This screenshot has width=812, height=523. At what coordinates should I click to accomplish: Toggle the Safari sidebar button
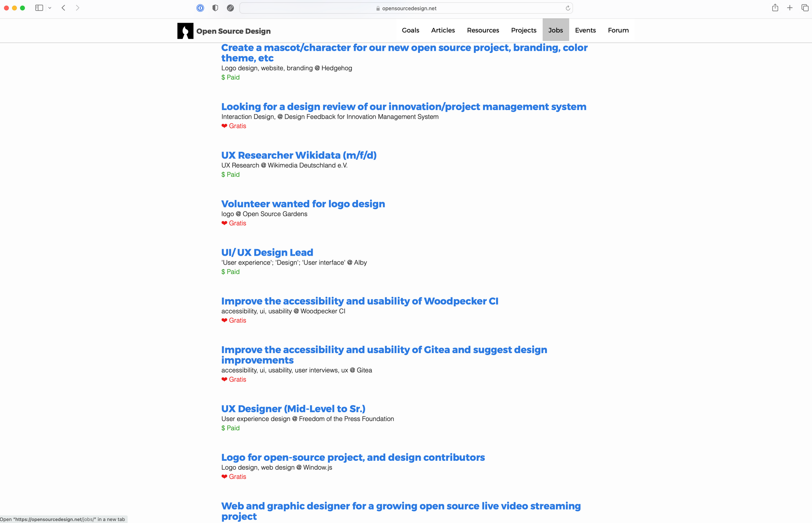point(39,8)
